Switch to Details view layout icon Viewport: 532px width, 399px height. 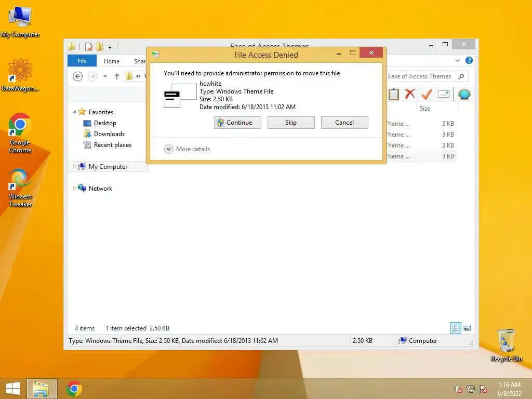click(456, 328)
